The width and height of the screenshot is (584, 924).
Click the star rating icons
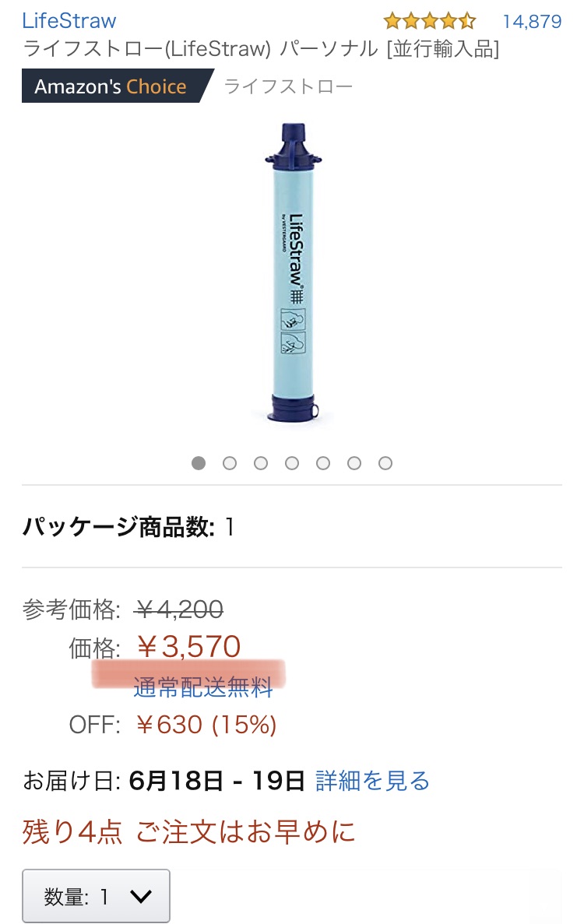coord(430,22)
